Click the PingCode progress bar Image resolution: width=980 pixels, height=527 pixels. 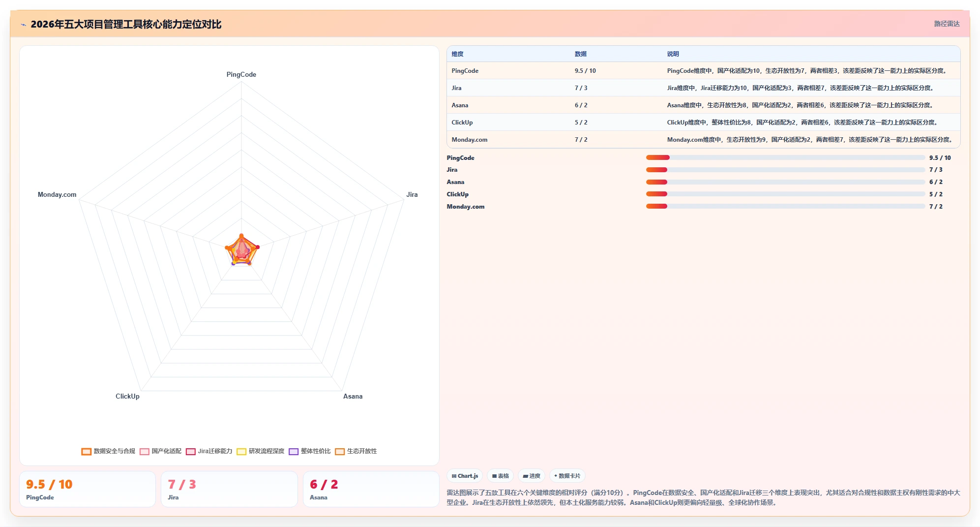(x=785, y=157)
